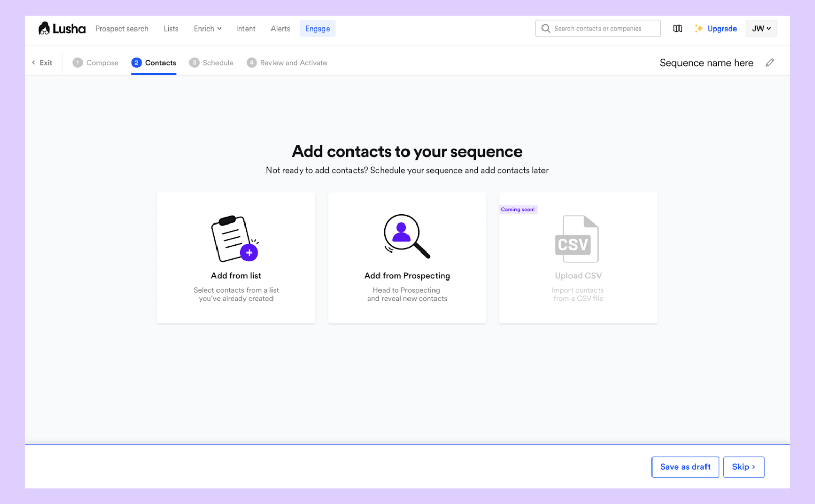This screenshot has height=504, width=815.
Task: Open the book guide icon
Action: 677,29
